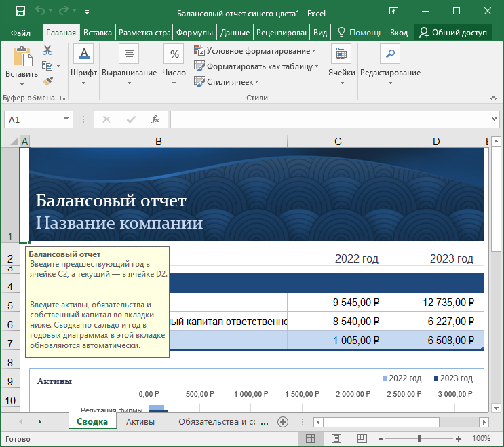Switch to the Активы sheet tab
The width and height of the screenshot is (504, 447).
point(140,422)
